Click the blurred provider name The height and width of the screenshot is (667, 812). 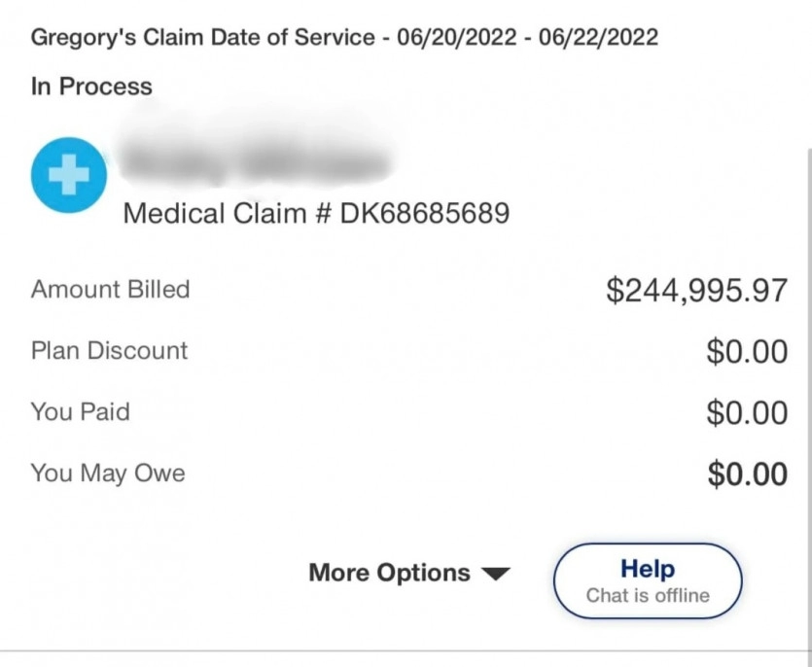point(256,163)
